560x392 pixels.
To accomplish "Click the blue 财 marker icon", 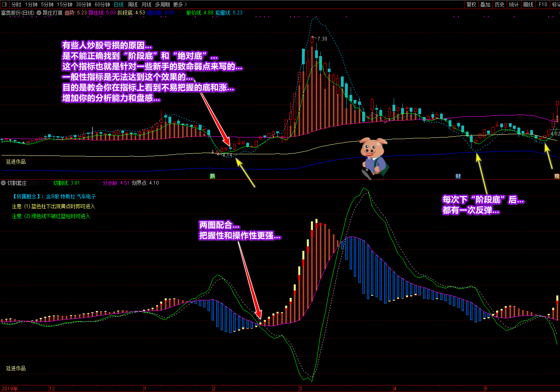I will 458,176.
